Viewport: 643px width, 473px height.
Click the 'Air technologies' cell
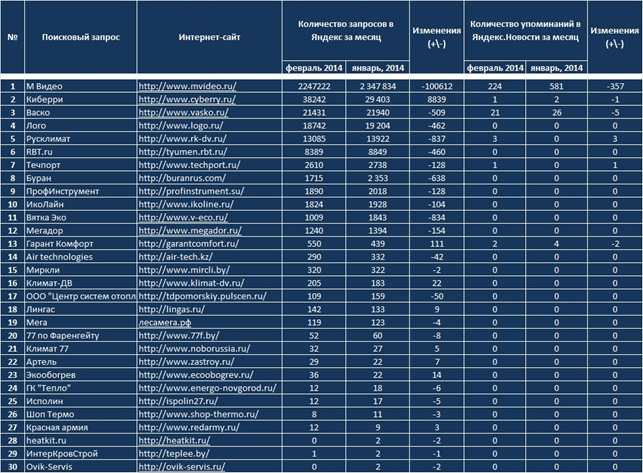pyautogui.click(x=80, y=257)
